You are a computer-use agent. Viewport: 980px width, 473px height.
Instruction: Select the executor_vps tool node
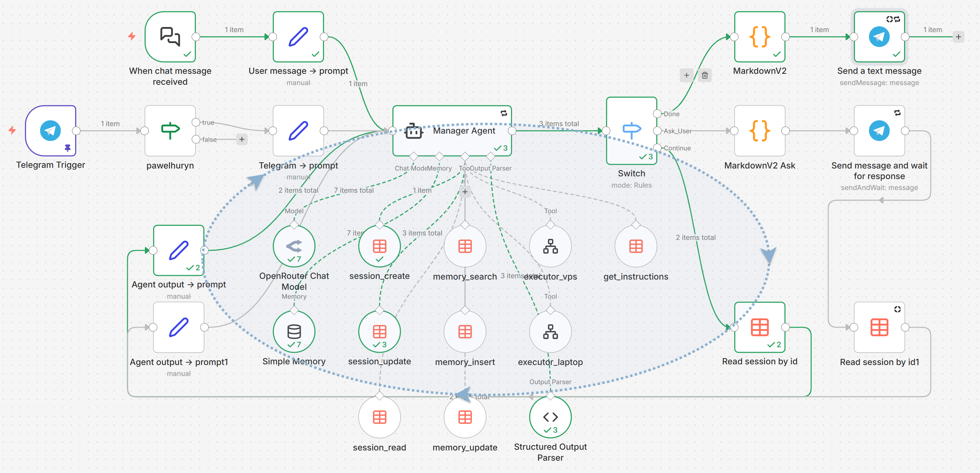[x=550, y=246]
